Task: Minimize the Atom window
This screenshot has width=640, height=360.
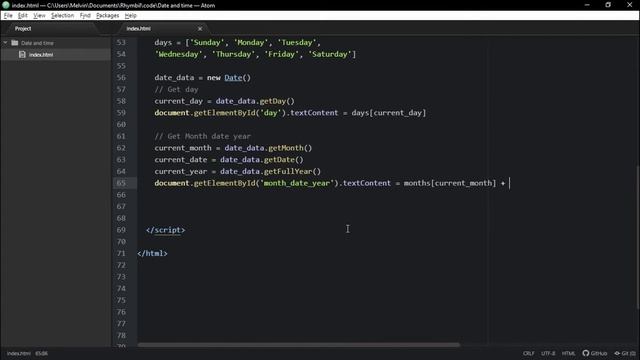Action: pyautogui.click(x=587, y=5)
